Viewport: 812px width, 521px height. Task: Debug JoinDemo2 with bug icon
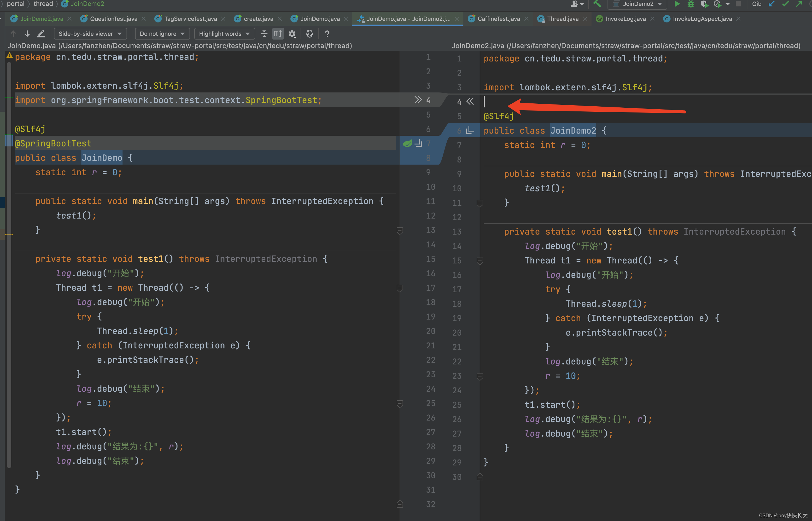click(690, 4)
